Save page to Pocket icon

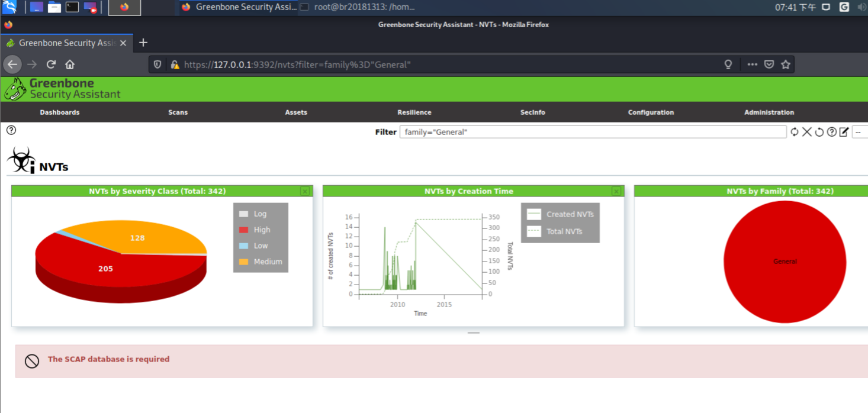769,64
